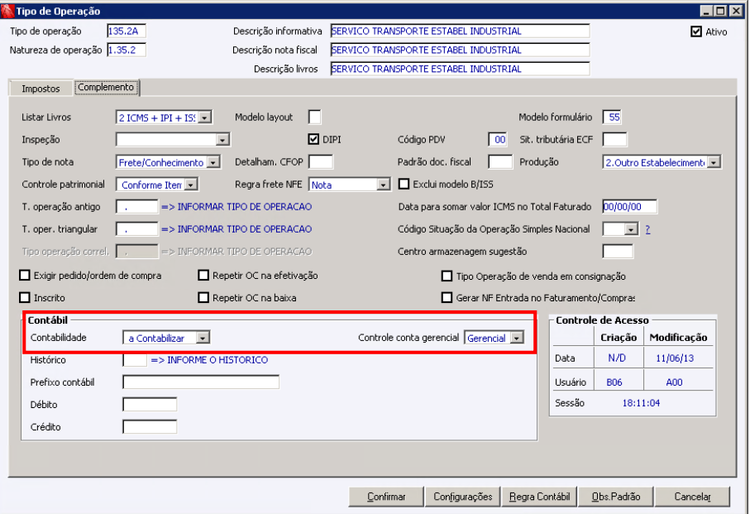The width and height of the screenshot is (750, 514).
Task: Enable Exigir pedido/ordem de compra
Action: tap(24, 275)
